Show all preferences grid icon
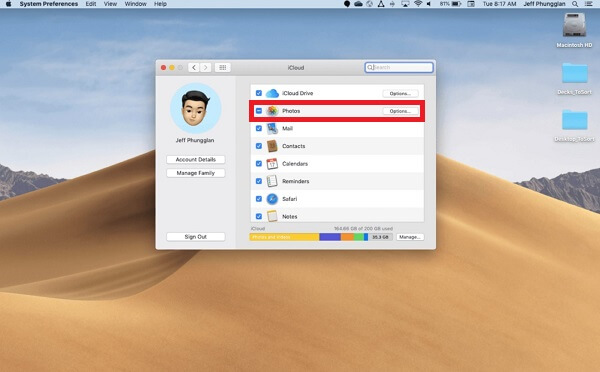The height and width of the screenshot is (372, 600). (x=223, y=68)
